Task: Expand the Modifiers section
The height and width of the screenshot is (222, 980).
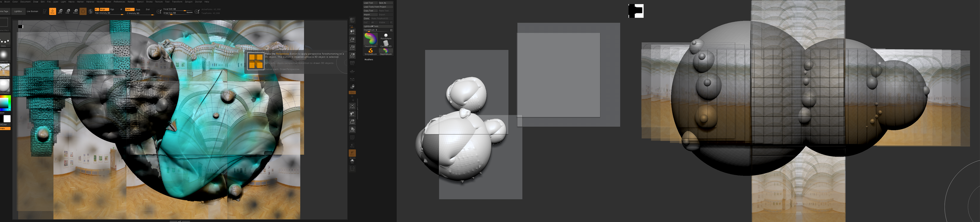Action: [369, 59]
